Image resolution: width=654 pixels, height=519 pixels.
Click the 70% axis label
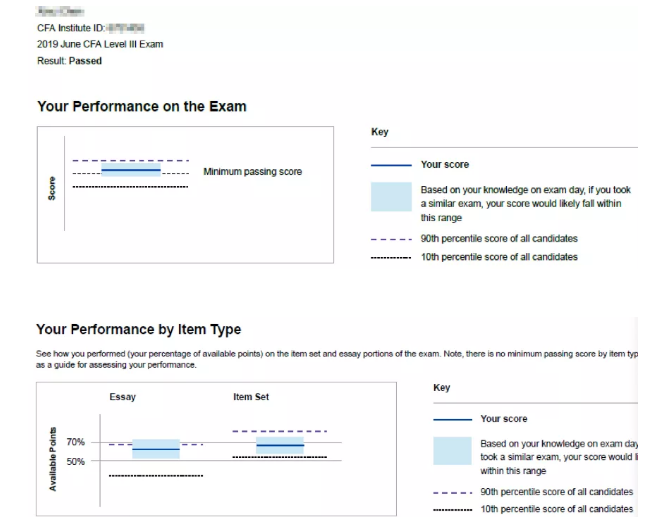[x=76, y=442]
